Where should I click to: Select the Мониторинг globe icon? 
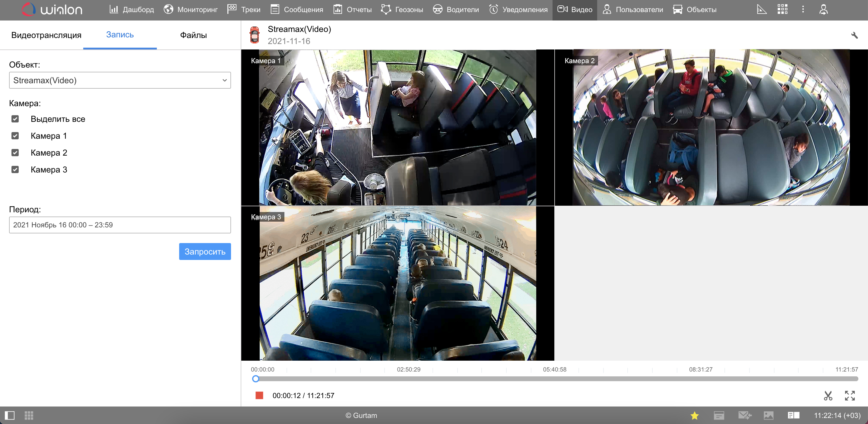tap(168, 9)
